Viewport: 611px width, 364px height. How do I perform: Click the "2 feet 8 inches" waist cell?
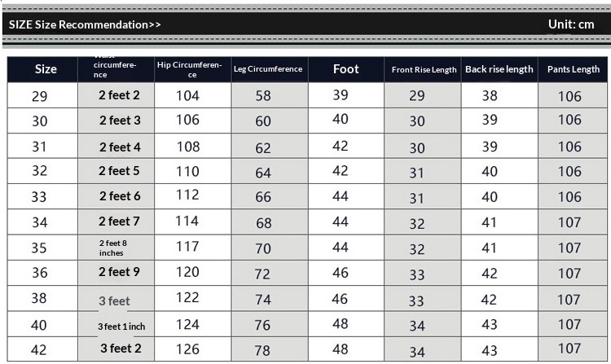[114, 248]
